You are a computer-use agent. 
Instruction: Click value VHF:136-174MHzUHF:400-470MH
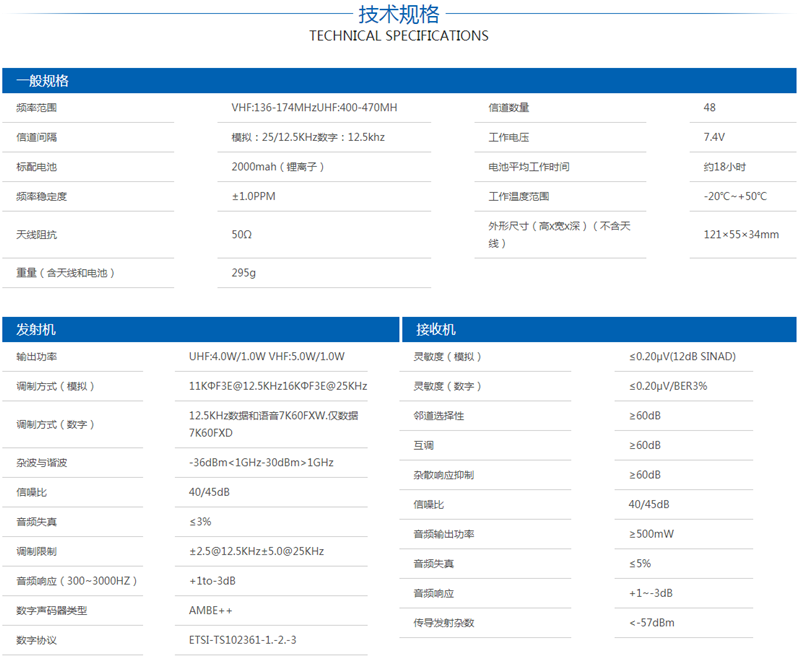click(314, 108)
